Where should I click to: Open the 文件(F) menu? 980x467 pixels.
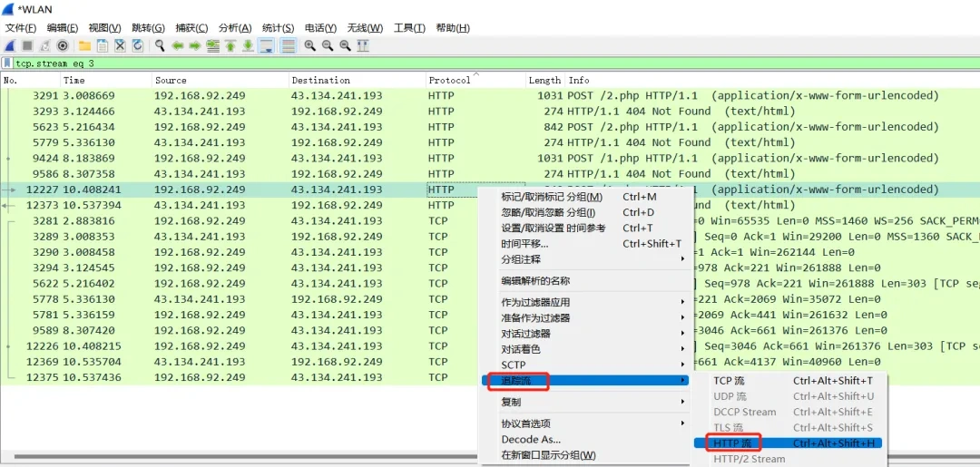pyautogui.click(x=21, y=28)
